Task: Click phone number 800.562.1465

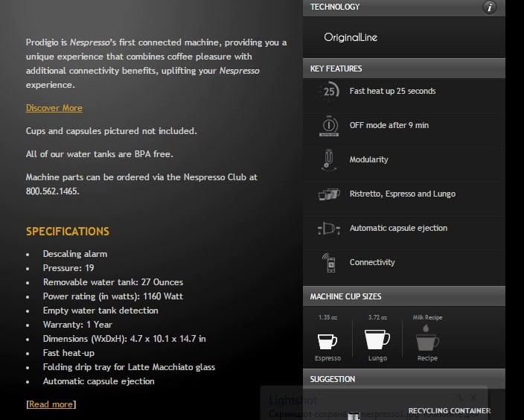Action: coord(52,191)
